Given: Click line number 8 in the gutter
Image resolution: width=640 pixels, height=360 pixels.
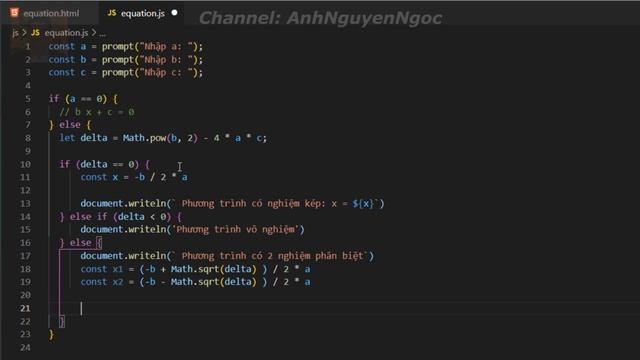Looking at the screenshot, I should click(x=28, y=138).
